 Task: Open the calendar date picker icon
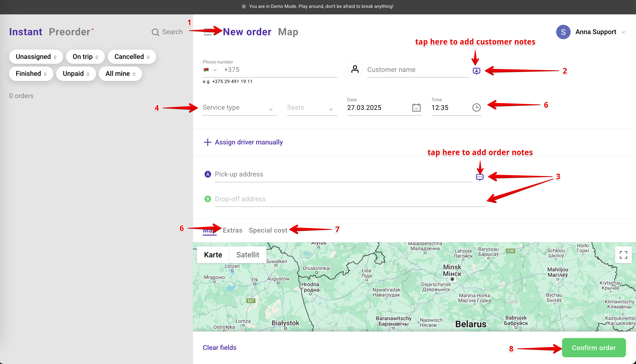point(416,108)
